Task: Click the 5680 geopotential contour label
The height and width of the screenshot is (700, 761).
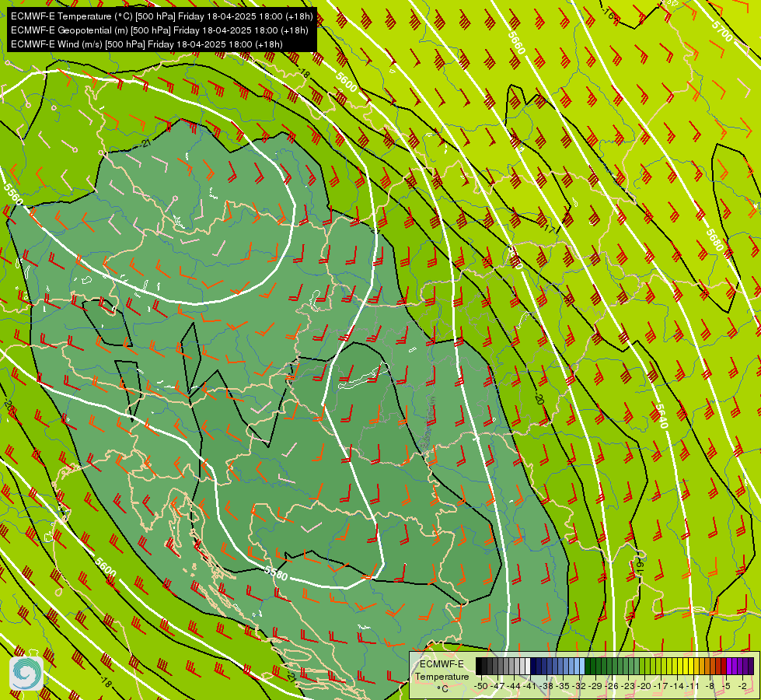Action: (714, 240)
